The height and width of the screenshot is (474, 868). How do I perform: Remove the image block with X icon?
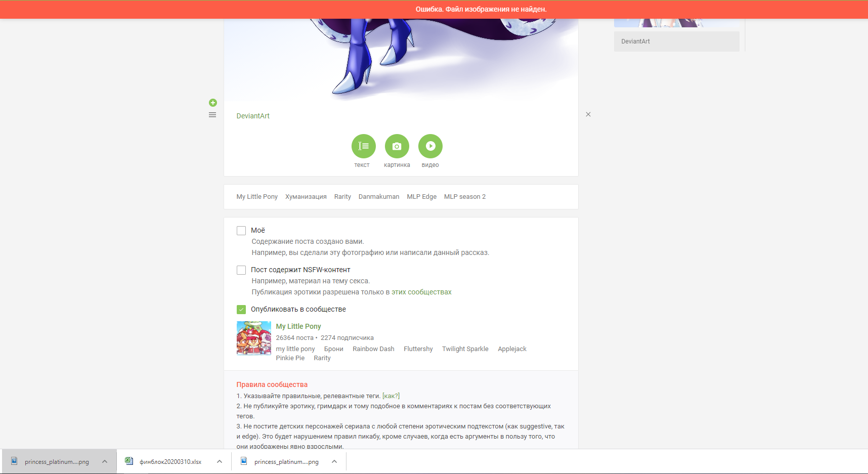[588, 114]
